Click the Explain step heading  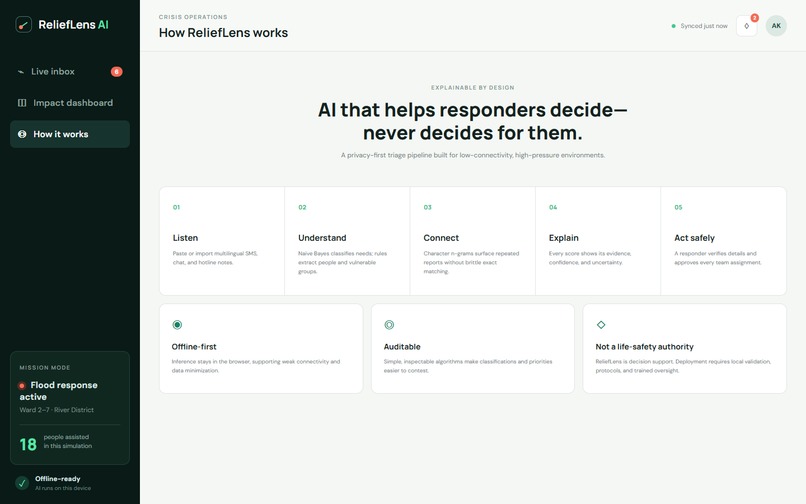[563, 238]
